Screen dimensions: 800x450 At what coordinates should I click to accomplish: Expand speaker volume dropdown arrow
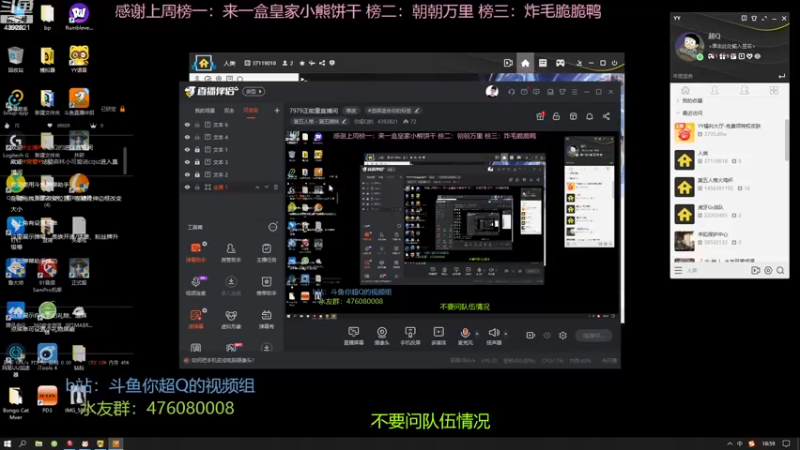click(x=506, y=334)
